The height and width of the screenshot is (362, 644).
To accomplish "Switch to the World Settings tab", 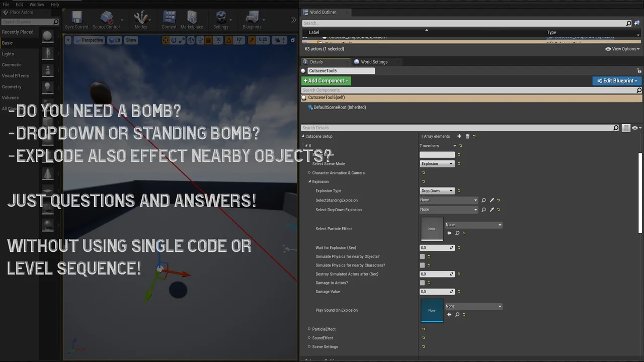I will pyautogui.click(x=374, y=62).
